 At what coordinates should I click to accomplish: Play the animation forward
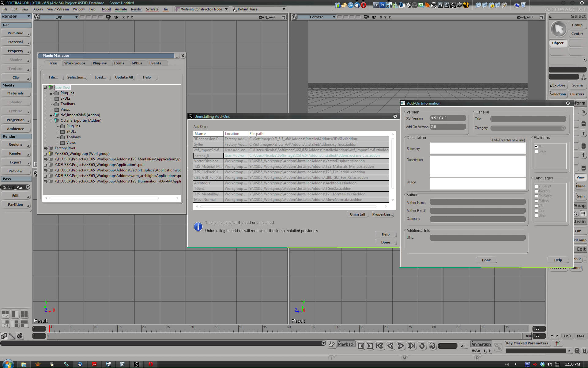point(401,346)
